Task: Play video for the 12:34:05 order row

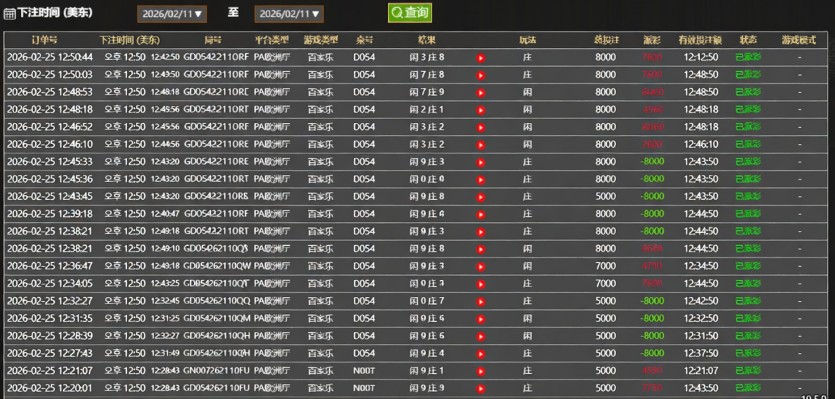Action: pos(481,284)
